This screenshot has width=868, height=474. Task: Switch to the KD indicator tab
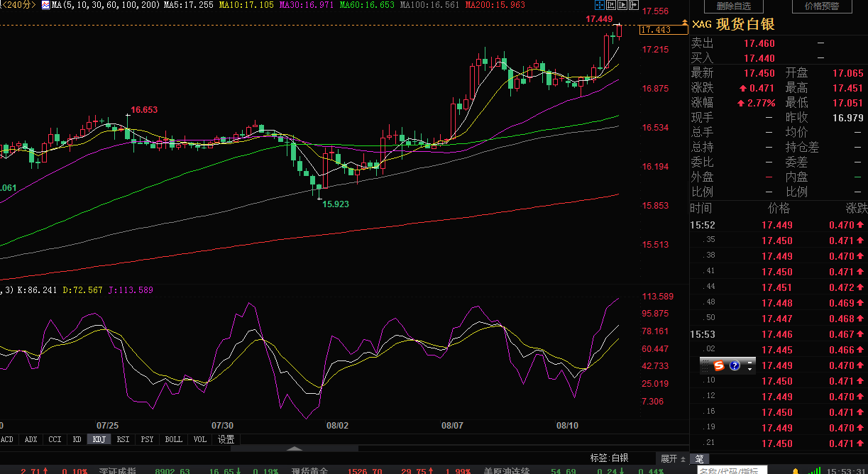coord(77,439)
